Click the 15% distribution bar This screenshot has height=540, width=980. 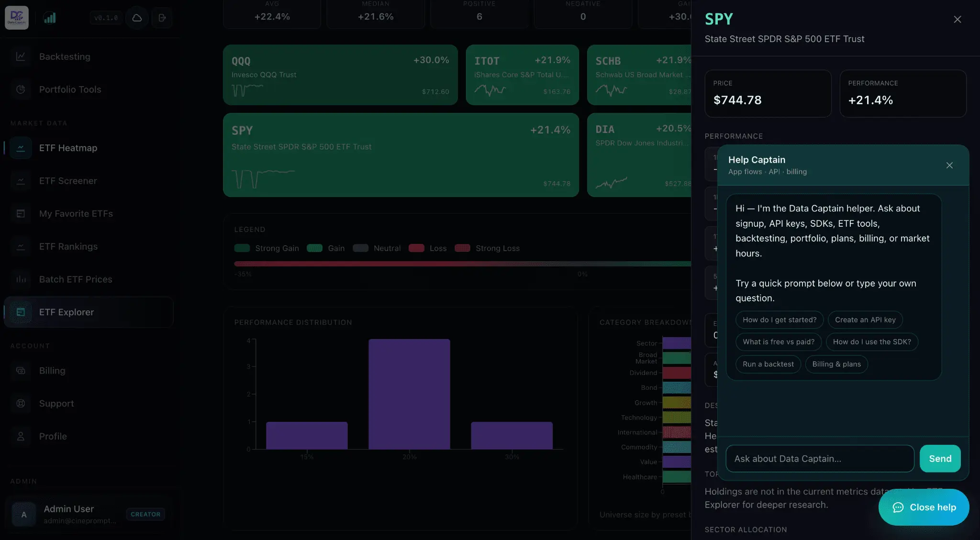307,436
